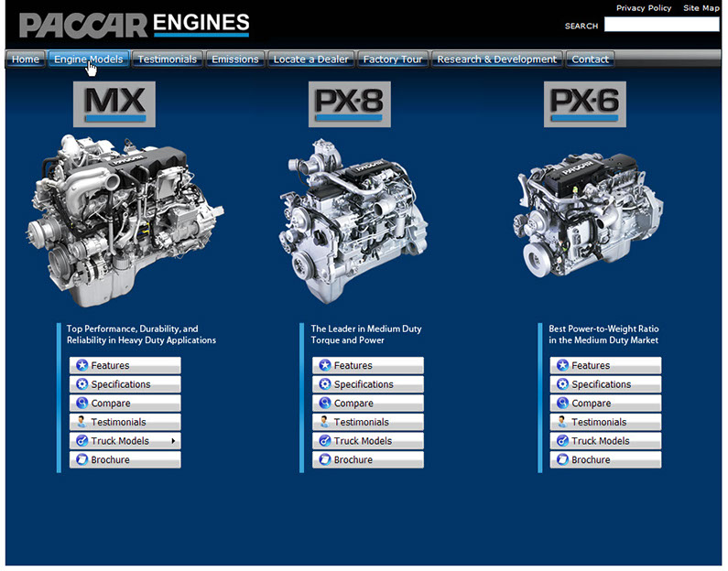
Task: Click the PACCAR Engines logo
Action: click(134, 23)
